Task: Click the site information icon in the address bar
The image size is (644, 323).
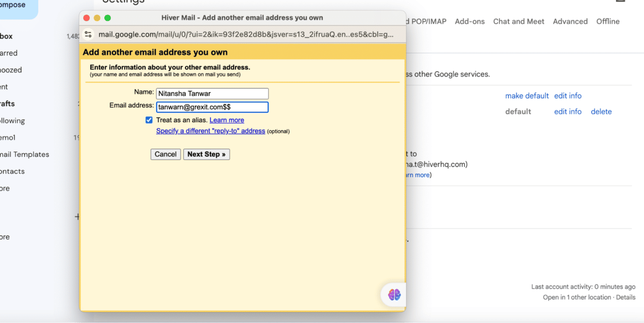Action: click(x=88, y=35)
